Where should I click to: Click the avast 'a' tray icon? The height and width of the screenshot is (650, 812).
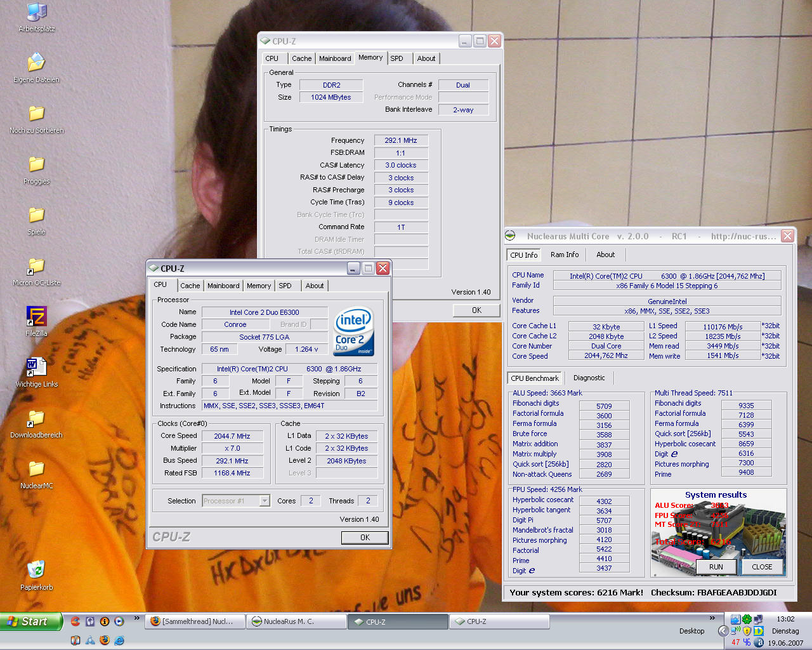759,642
